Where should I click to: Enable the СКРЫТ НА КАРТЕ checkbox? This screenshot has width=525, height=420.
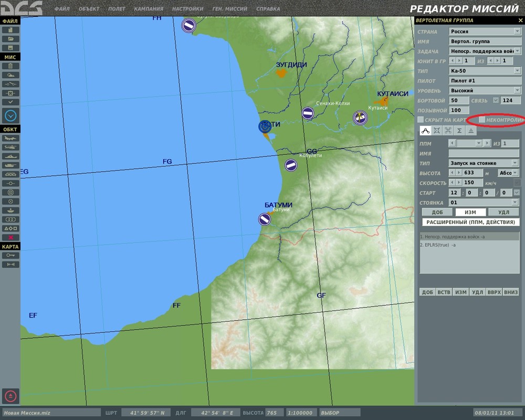[420, 120]
